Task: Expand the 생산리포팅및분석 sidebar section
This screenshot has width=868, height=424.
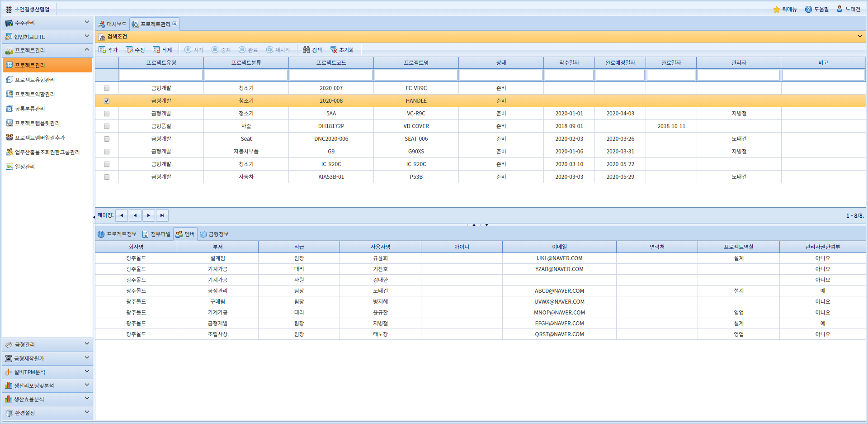Action: [x=47, y=386]
